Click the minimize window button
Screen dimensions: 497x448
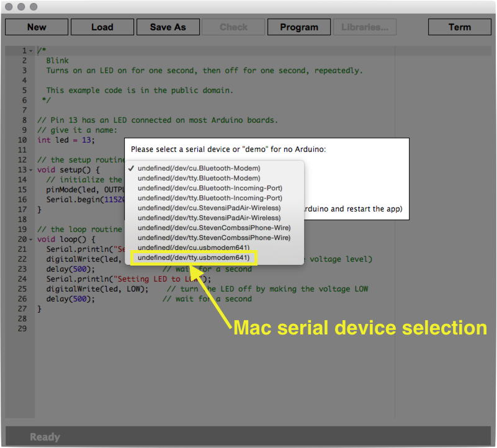coord(21,7)
